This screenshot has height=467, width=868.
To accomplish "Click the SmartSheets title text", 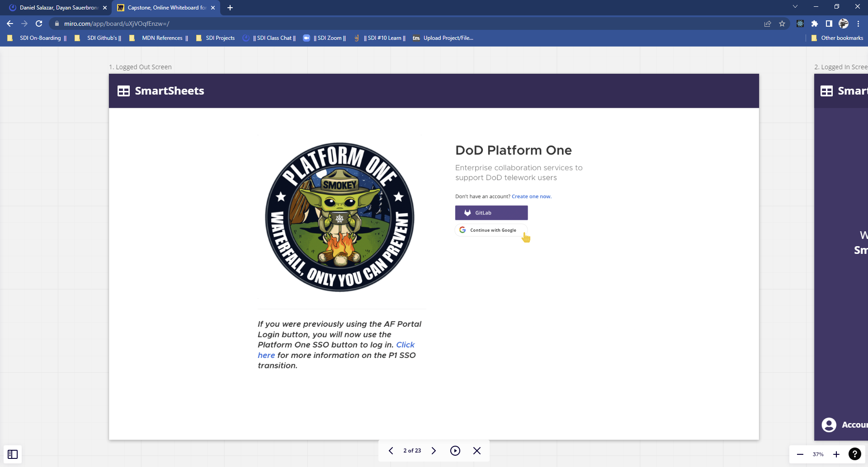I will click(170, 91).
